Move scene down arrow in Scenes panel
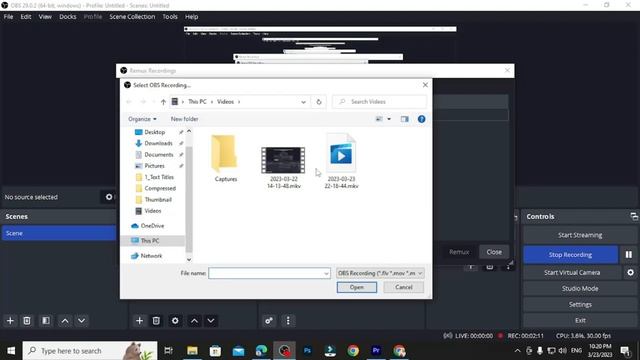640x360 pixels. [x=82, y=321]
